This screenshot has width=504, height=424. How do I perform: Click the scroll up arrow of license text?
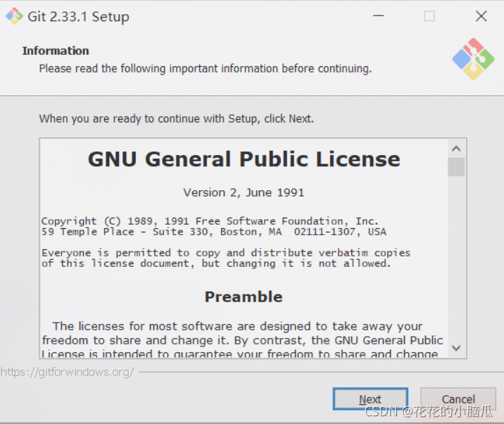point(456,149)
